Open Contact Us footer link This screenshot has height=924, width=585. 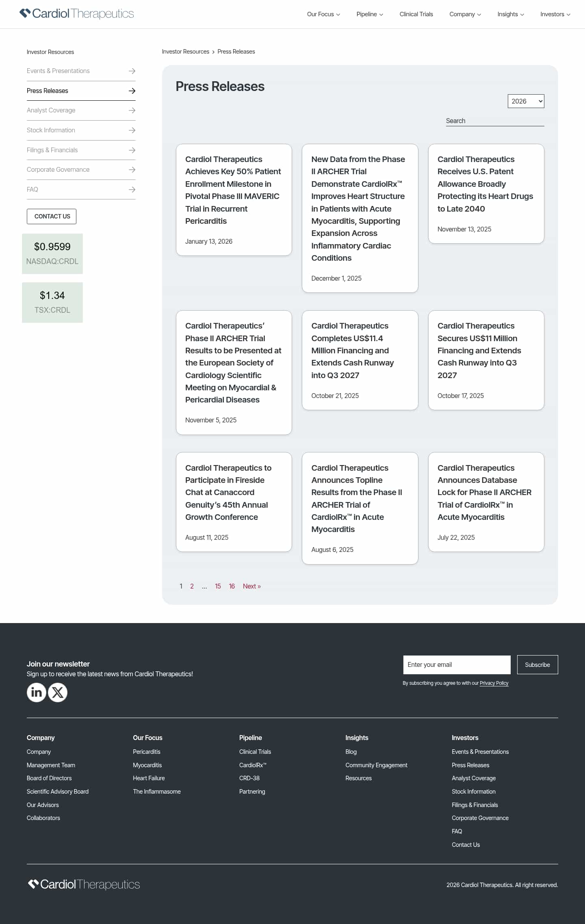click(x=466, y=845)
